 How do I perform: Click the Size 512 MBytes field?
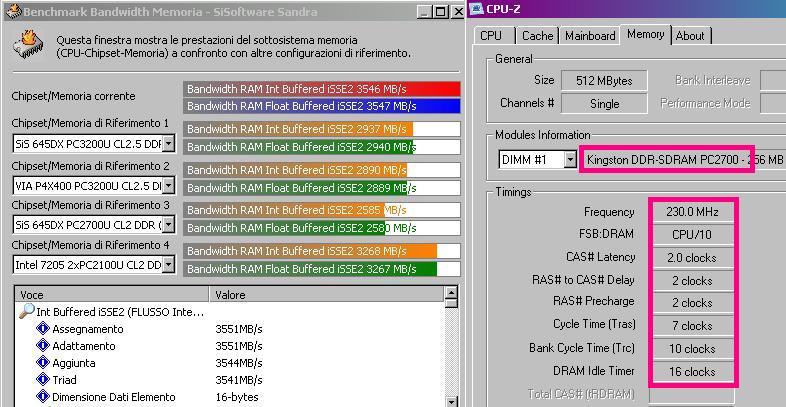point(604,80)
